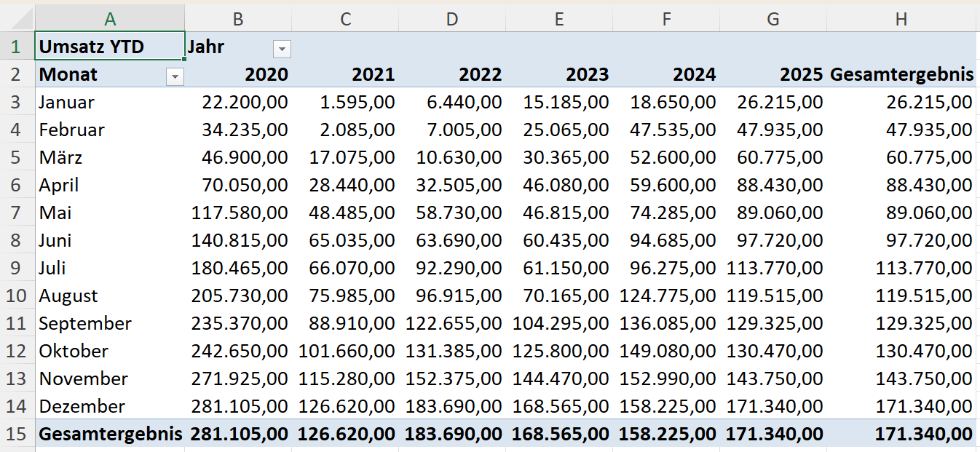This screenshot has width=980, height=452.
Task: Select the Umsatz YTD cell
Action: tap(109, 47)
